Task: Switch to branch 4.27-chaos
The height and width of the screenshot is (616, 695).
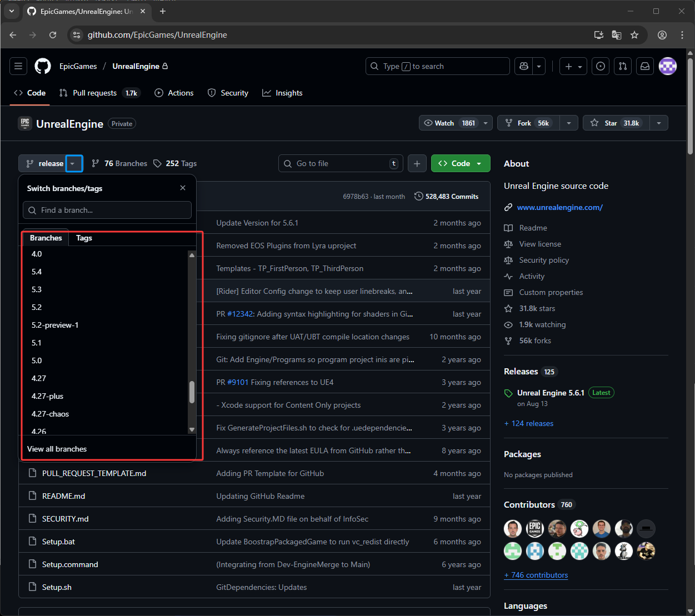Action: 51,414
